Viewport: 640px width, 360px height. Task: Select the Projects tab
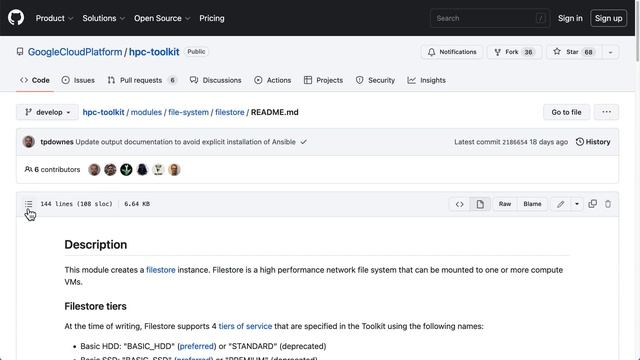[323, 80]
